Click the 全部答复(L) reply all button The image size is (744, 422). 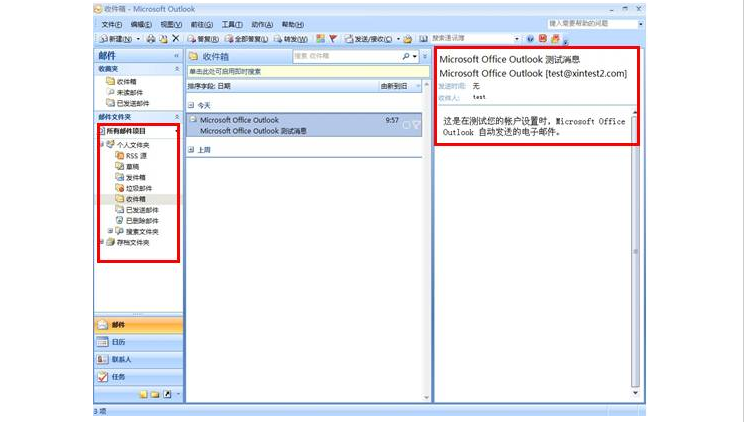(x=247, y=39)
